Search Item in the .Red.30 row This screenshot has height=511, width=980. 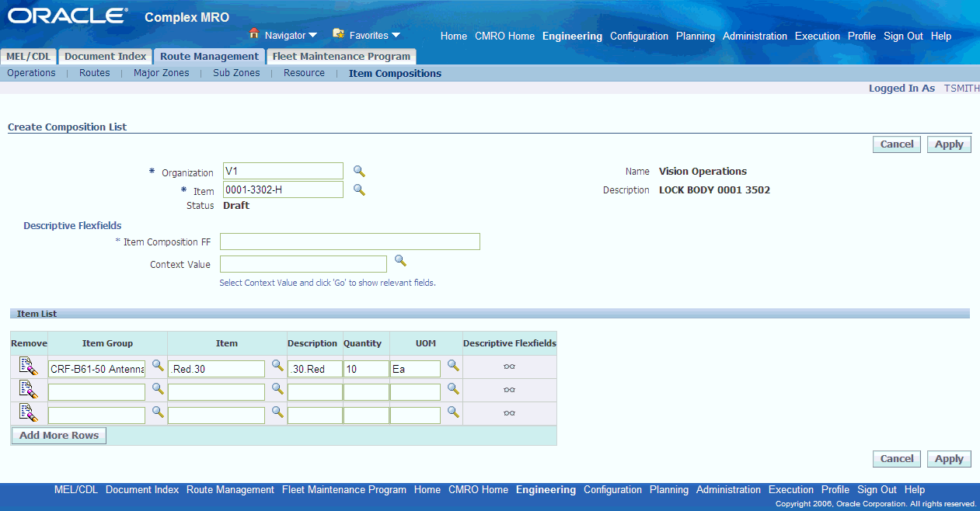(x=277, y=366)
